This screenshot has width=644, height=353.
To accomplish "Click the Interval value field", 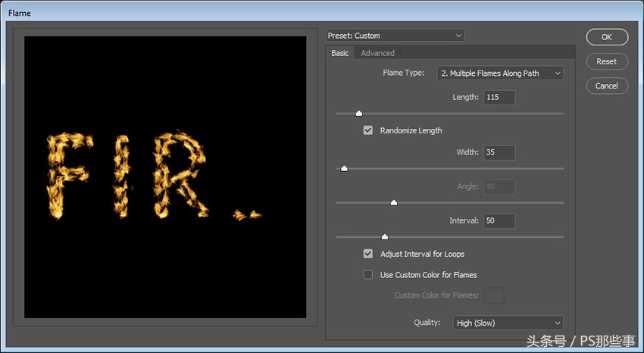I will [499, 221].
